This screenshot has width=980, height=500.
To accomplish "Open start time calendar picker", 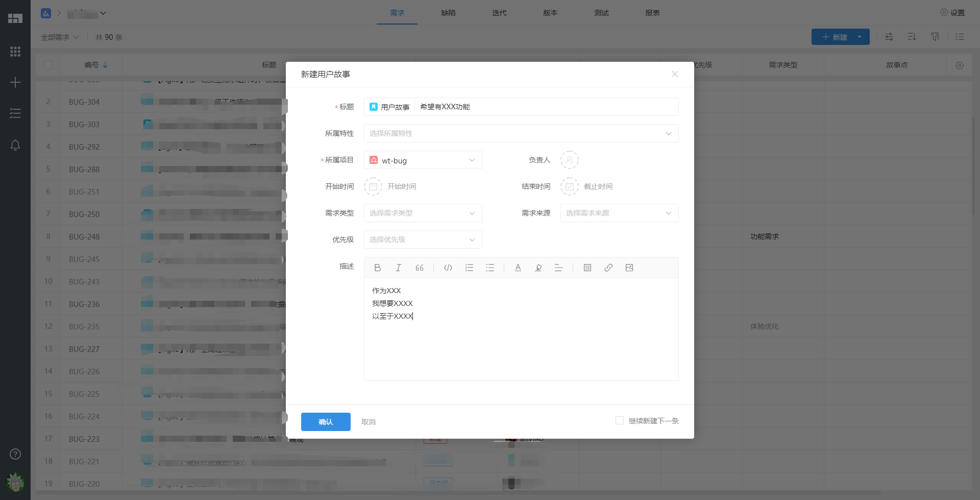I will [373, 186].
